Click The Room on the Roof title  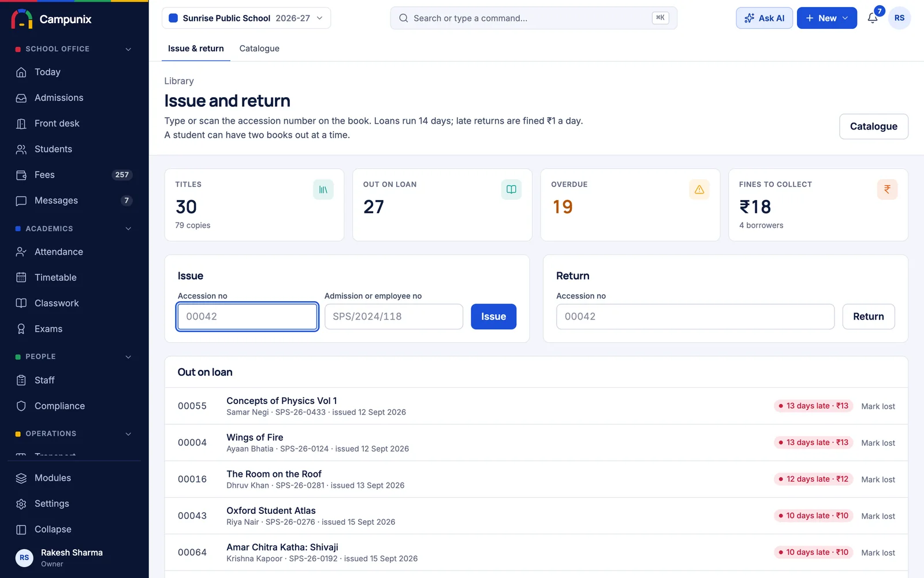274,474
